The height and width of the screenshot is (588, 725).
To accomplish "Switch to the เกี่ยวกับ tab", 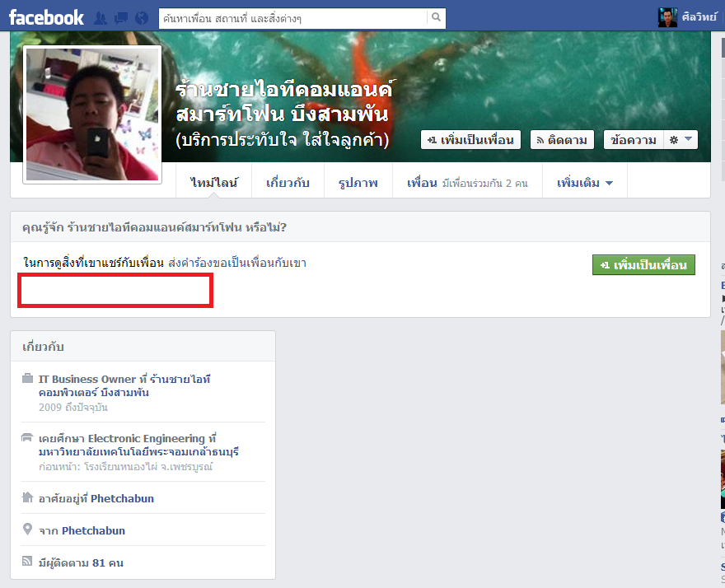I will (288, 183).
